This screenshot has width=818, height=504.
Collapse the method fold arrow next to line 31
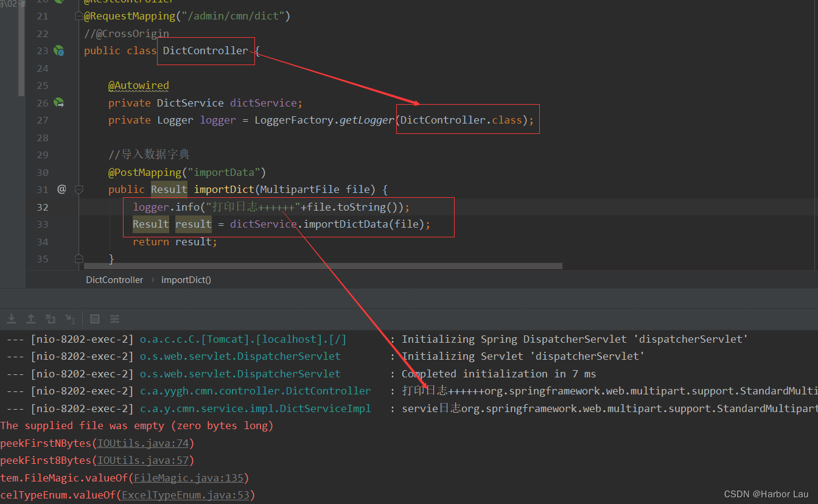[x=78, y=189]
